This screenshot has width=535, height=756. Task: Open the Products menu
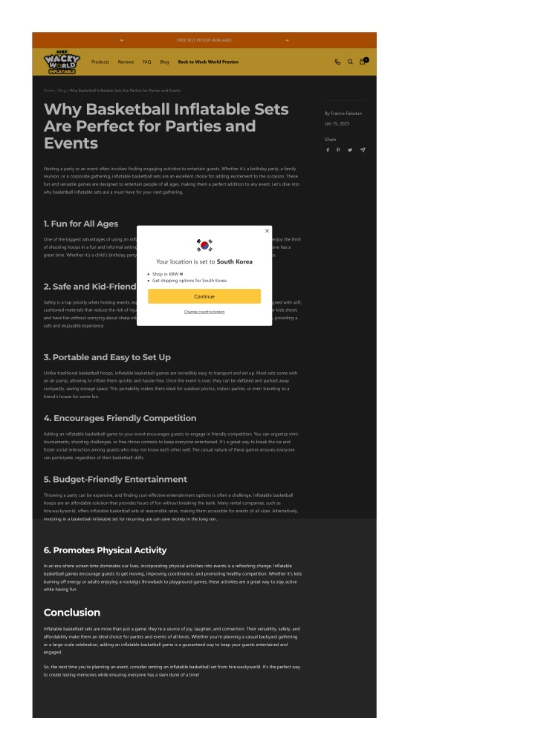(x=100, y=62)
